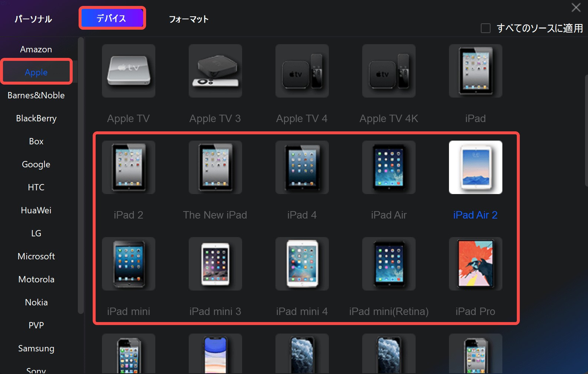
Task: Choose the iPad mini device icon
Action: 129,264
